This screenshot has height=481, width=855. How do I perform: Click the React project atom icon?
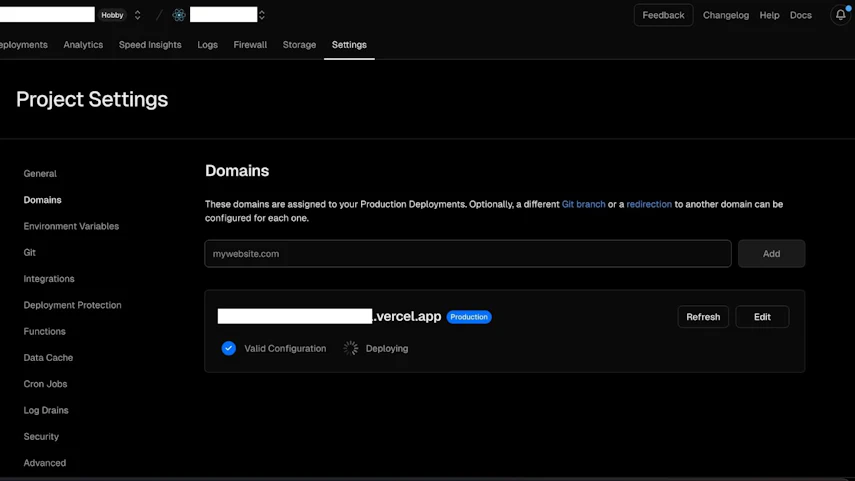[x=179, y=15]
